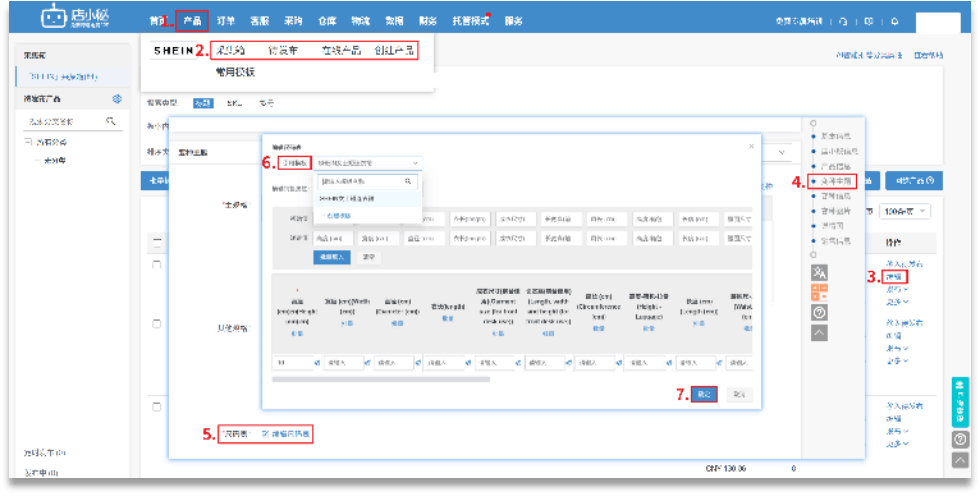Click the 店小秘 robot logo
980x496 pixels.
point(53,18)
